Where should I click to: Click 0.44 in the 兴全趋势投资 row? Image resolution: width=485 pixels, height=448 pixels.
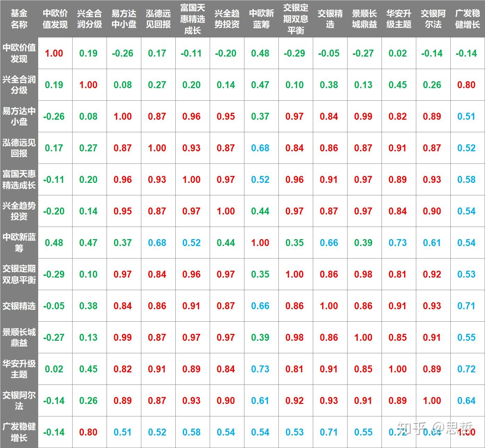pyautogui.click(x=260, y=211)
